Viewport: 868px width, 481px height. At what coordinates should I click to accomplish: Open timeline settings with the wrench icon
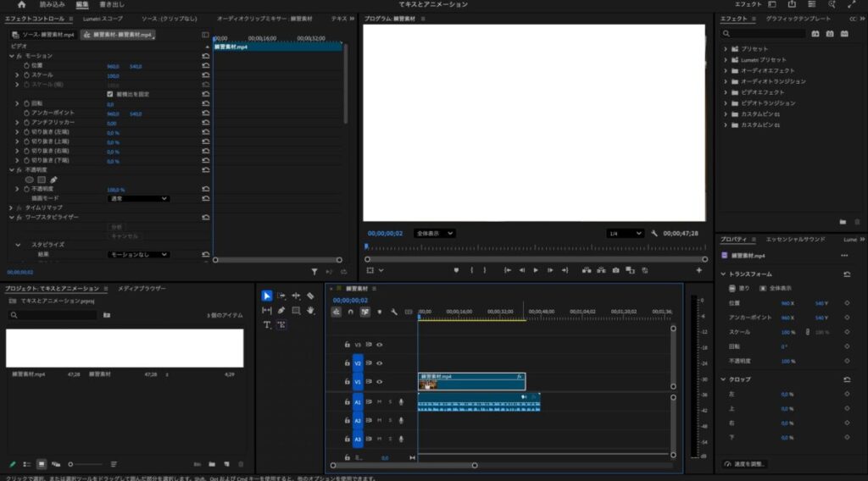pos(392,311)
